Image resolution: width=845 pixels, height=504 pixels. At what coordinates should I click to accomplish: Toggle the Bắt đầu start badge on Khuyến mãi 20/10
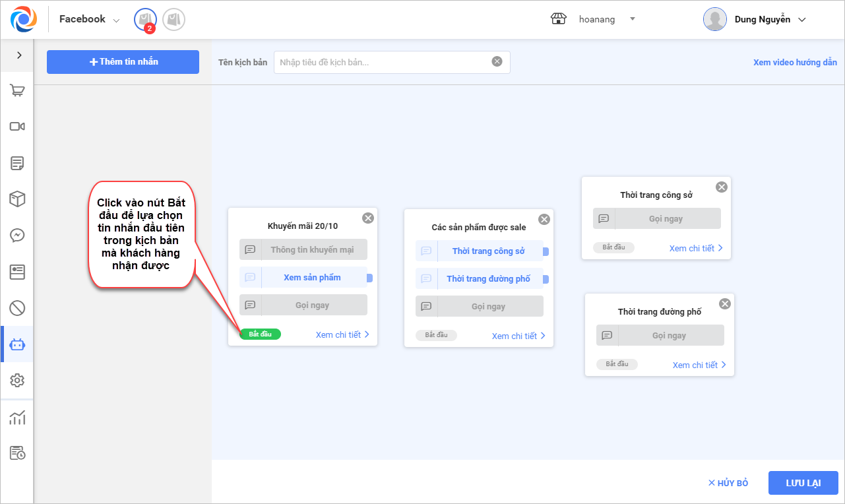pyautogui.click(x=260, y=334)
